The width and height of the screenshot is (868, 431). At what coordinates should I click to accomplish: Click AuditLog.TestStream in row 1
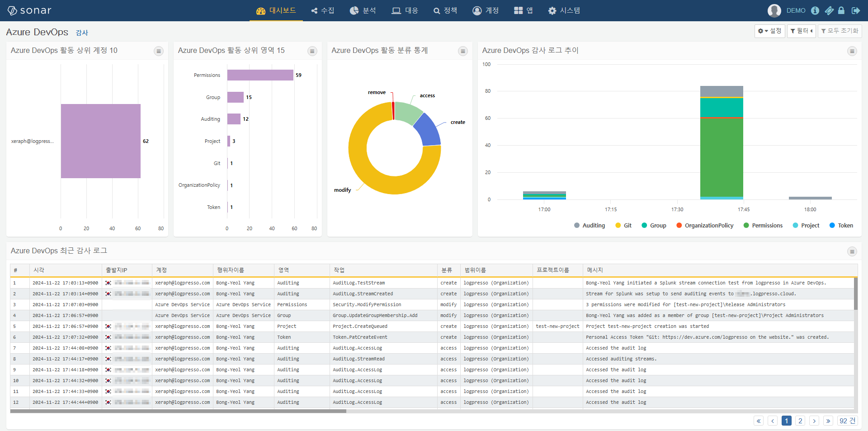tap(359, 283)
